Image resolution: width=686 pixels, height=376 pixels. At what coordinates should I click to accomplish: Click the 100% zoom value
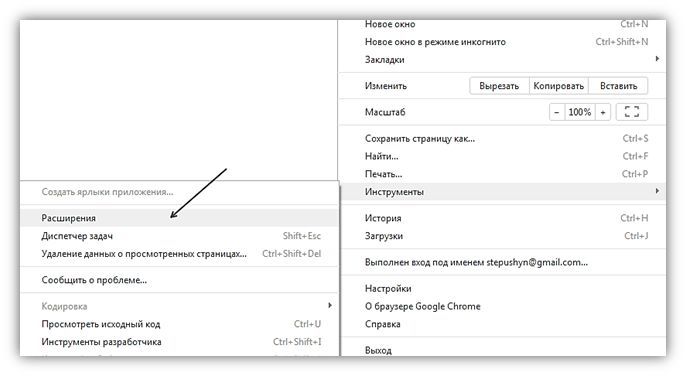pos(580,112)
